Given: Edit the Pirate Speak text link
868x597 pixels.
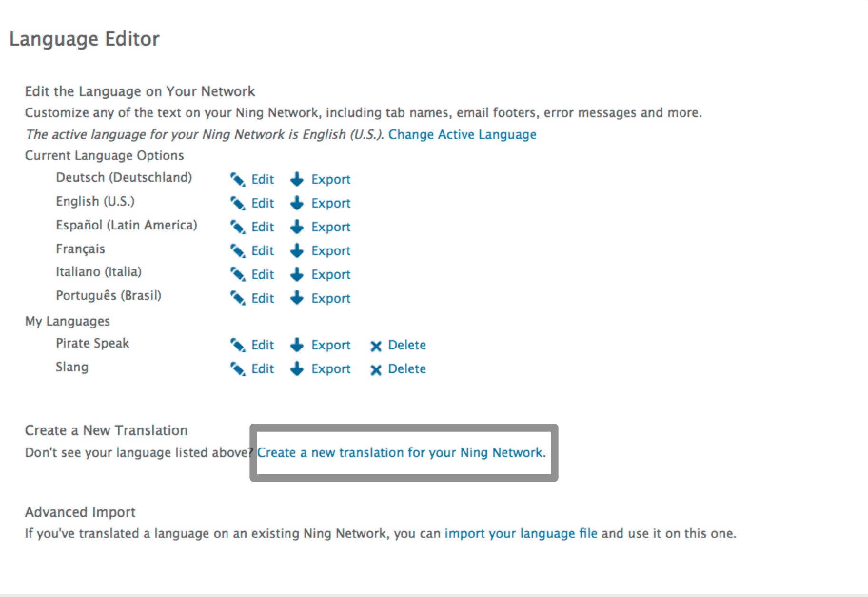Looking at the screenshot, I should (263, 345).
